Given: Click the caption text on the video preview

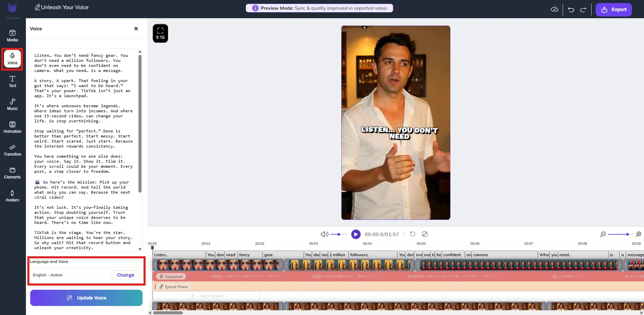Looking at the screenshot, I should click(x=400, y=133).
